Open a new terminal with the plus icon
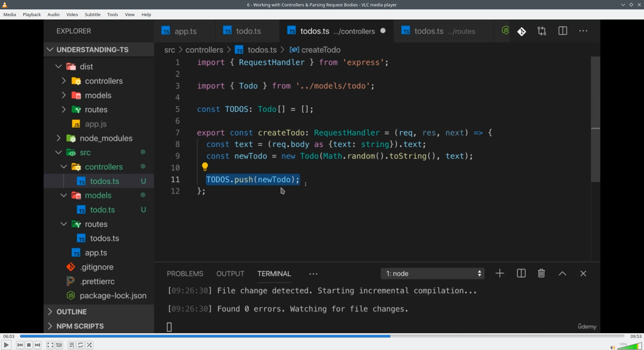The image size is (644, 350). 499,273
